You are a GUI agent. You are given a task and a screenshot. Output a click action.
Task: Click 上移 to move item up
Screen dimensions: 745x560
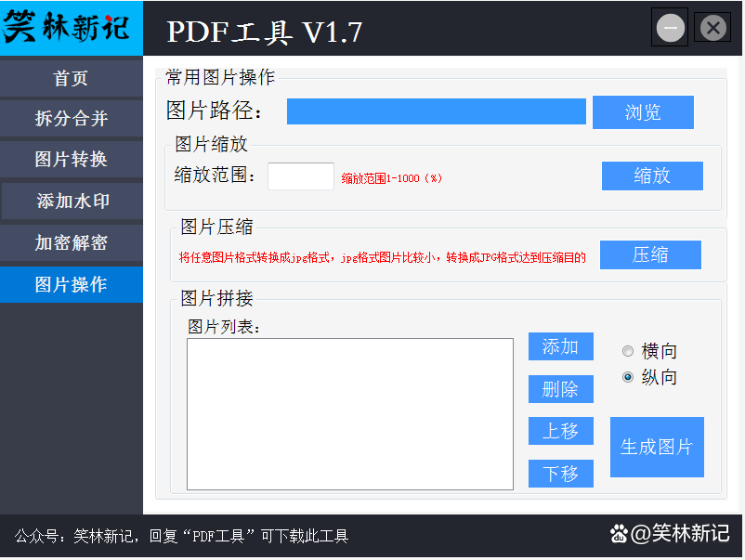pos(560,431)
